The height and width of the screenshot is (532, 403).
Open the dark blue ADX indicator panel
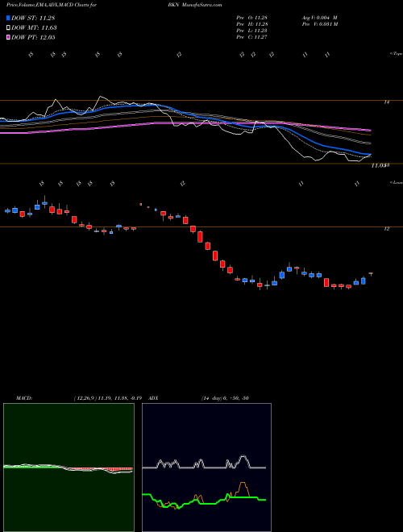point(206,468)
